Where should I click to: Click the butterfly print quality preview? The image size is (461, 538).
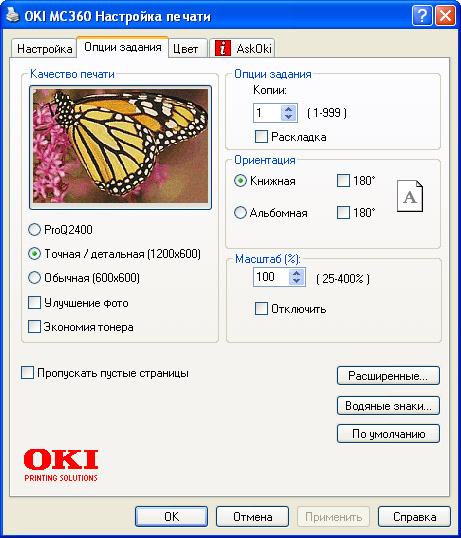(x=120, y=147)
